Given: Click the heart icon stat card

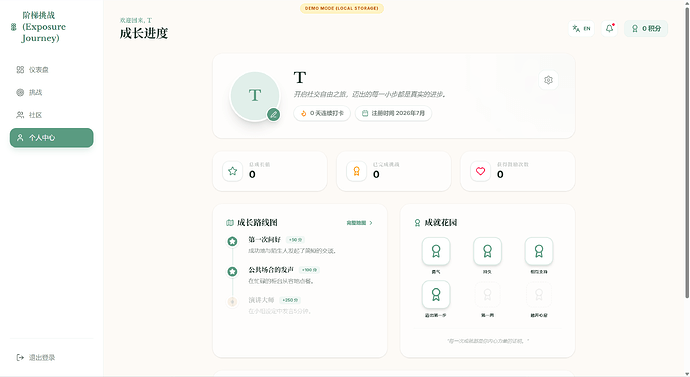Looking at the screenshot, I should (481, 171).
